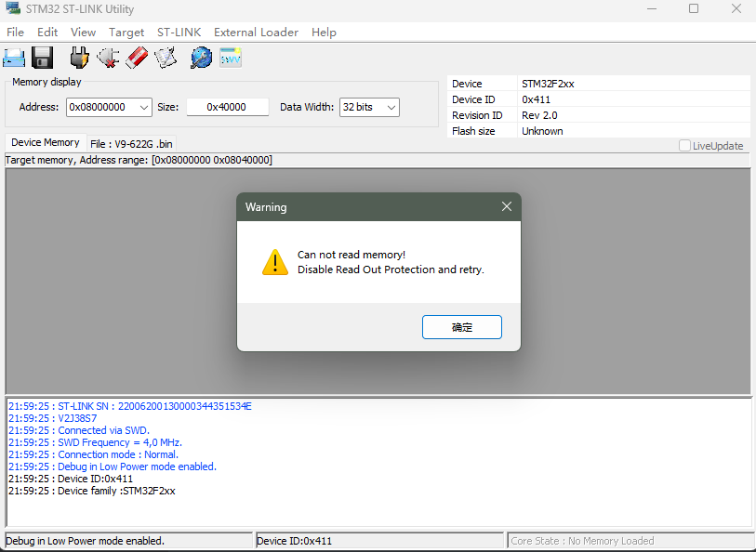Viewport: 756px width, 552px height.
Task: Click the 'STM32F2xx' Device value
Action: point(548,84)
